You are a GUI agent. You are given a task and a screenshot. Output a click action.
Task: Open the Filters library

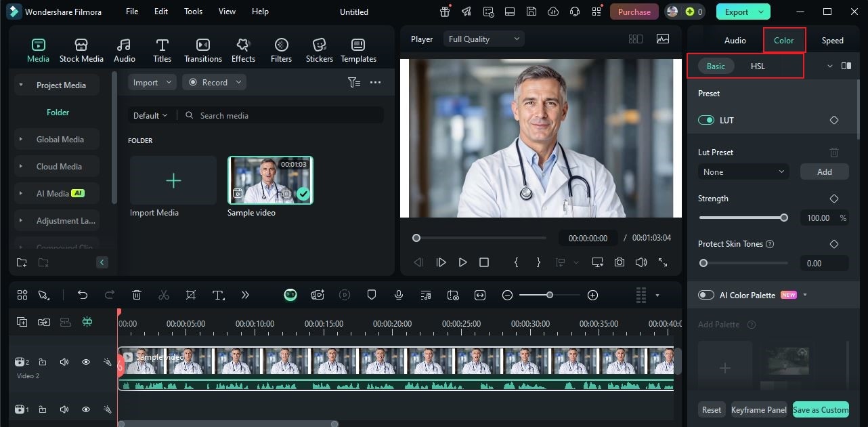tap(281, 50)
